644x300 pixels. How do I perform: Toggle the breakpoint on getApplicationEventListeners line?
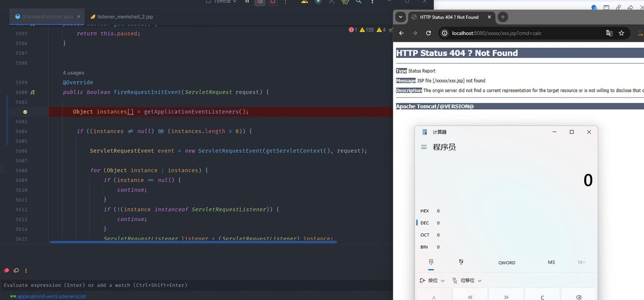point(25,112)
